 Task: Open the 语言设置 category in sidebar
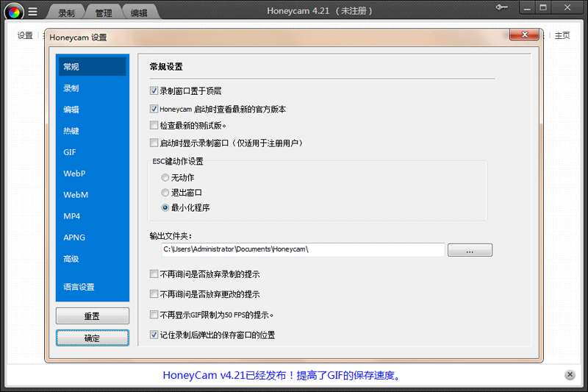tap(79, 287)
